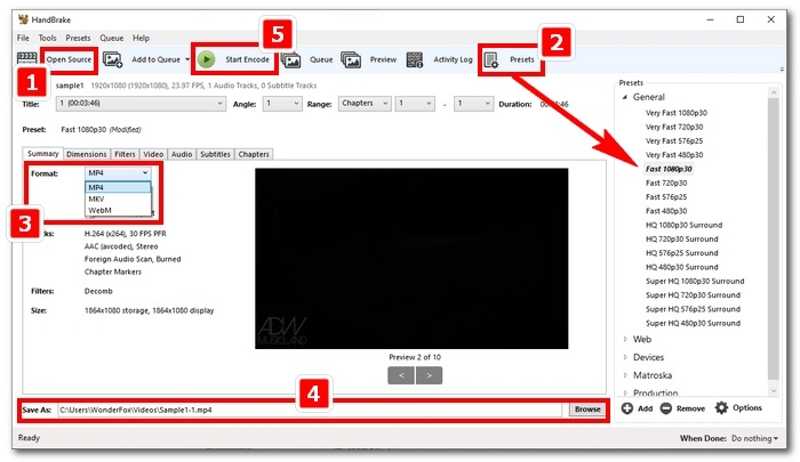The image size is (800, 462).
Task: Expand the Web presets group
Action: 625,339
